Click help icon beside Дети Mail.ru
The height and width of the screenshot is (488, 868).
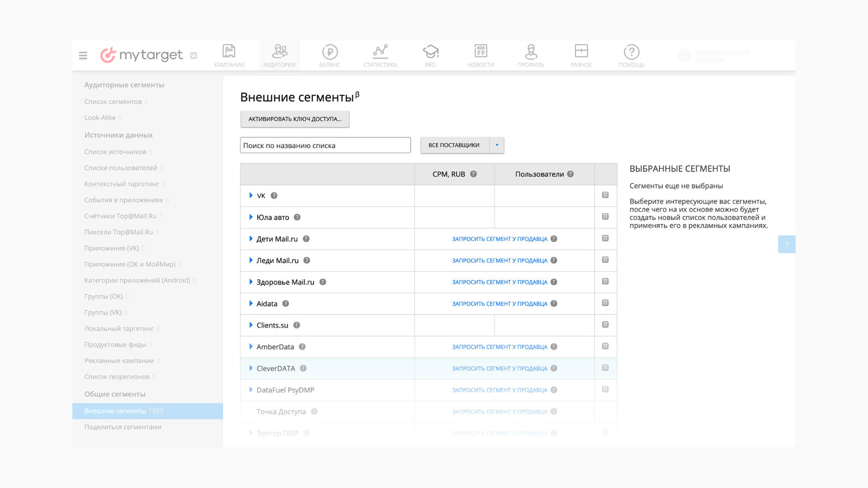pos(306,239)
